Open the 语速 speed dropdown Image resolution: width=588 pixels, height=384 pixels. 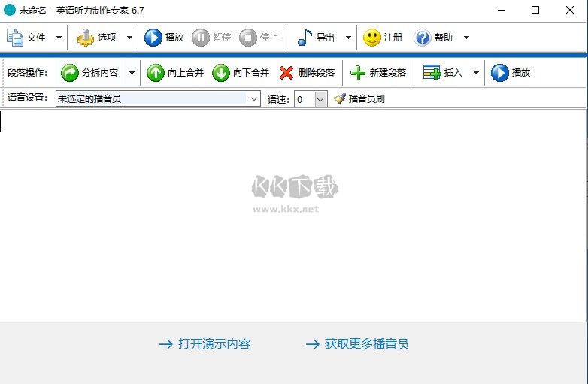320,98
